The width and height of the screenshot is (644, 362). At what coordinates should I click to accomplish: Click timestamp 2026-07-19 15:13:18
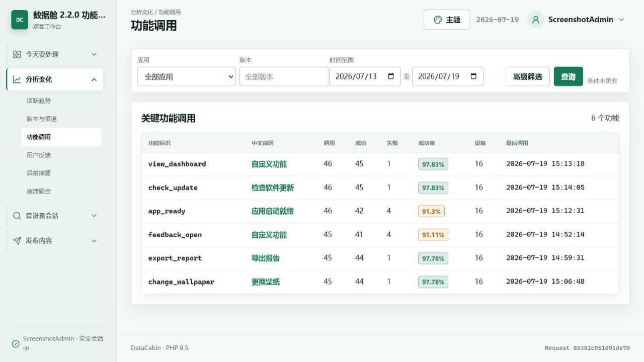coord(545,163)
